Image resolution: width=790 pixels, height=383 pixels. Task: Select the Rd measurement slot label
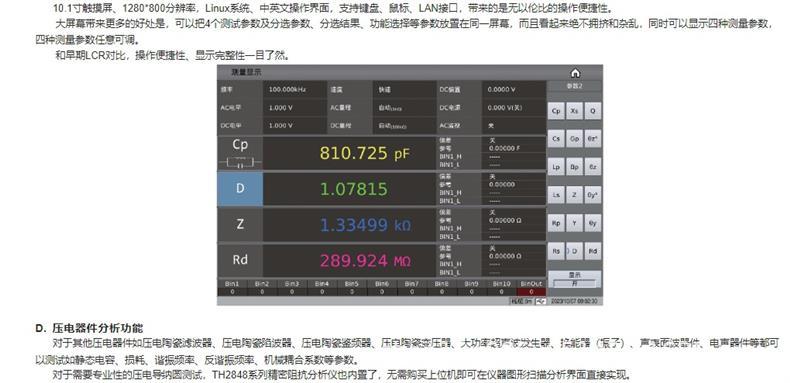pos(240,260)
